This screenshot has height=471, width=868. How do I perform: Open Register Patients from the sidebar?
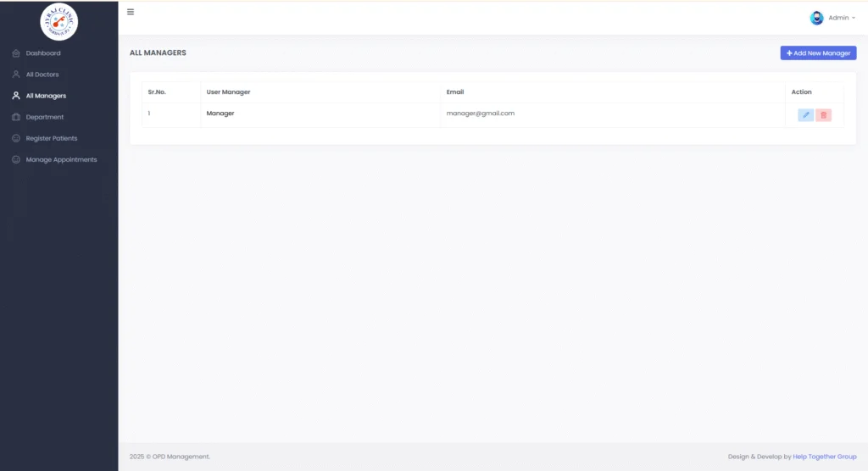[x=52, y=138]
